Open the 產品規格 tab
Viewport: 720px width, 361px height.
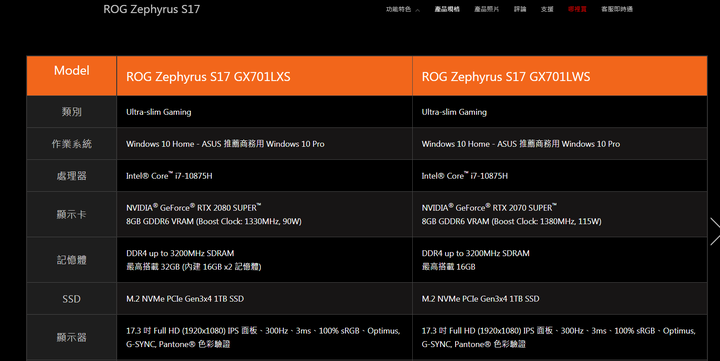coord(447,9)
